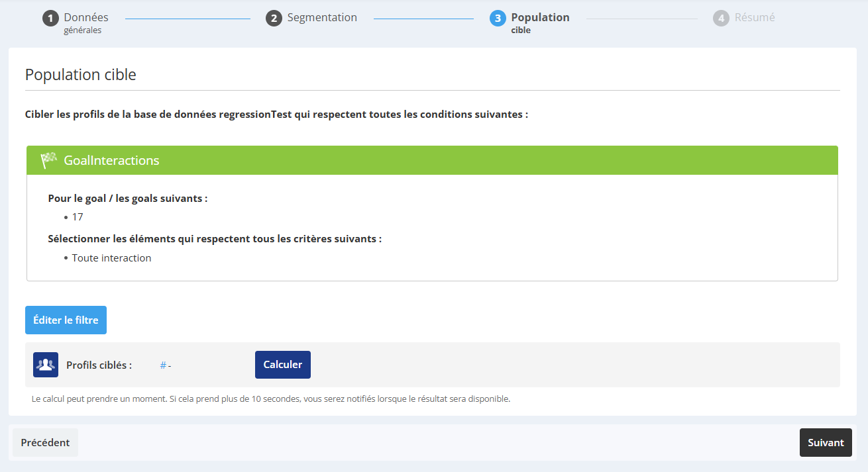Go to Segmentation step

click(322, 18)
